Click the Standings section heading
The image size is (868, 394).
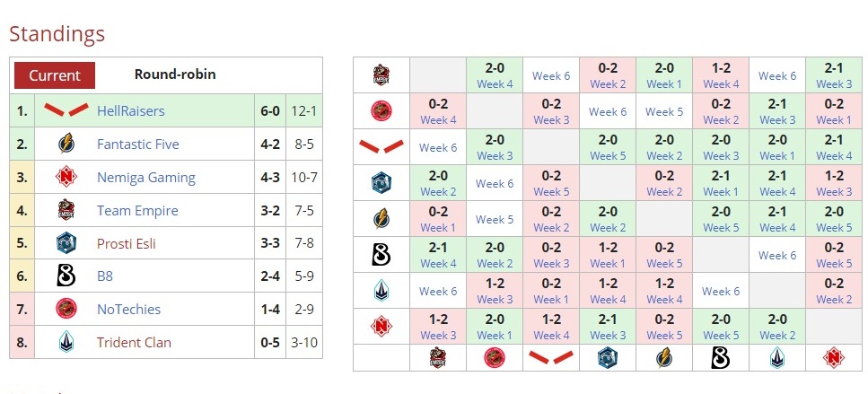point(57,34)
